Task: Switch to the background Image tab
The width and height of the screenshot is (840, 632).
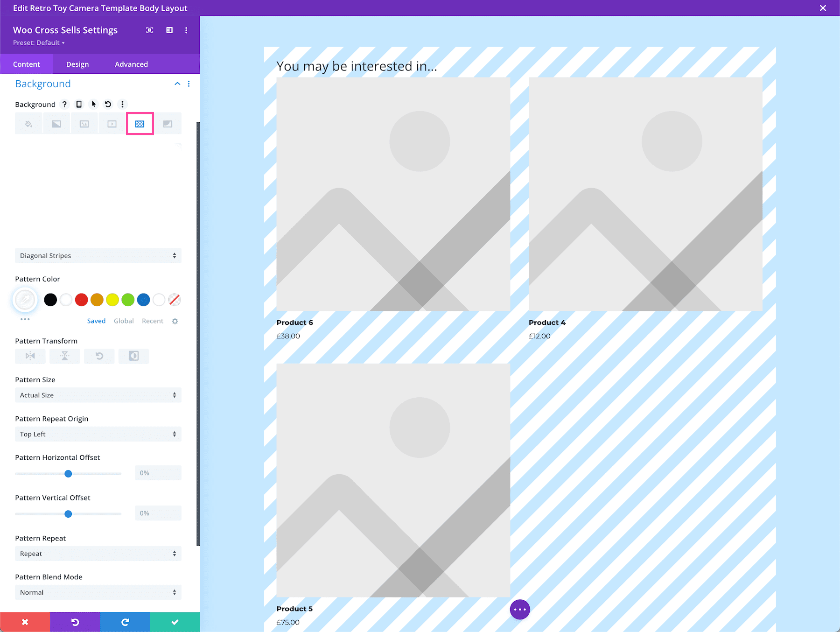Action: 84,123
